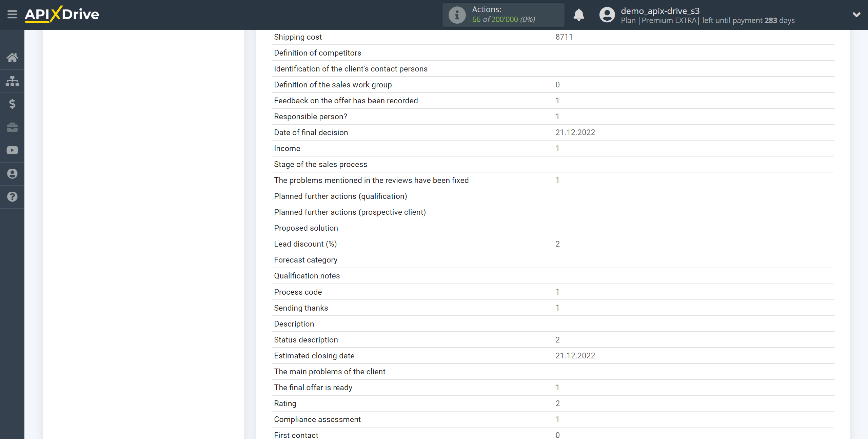Open the video tutorials icon
Viewport: 868px width, 439px height.
tap(12, 150)
